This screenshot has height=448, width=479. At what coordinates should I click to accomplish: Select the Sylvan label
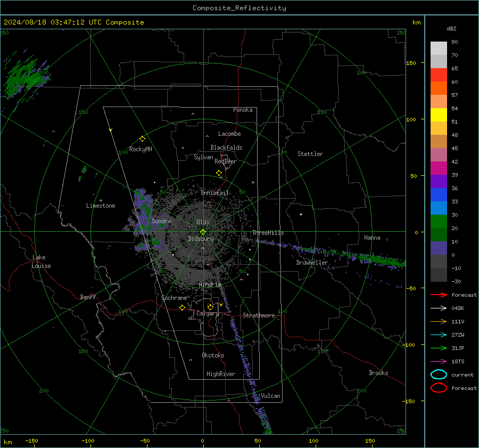point(203,157)
